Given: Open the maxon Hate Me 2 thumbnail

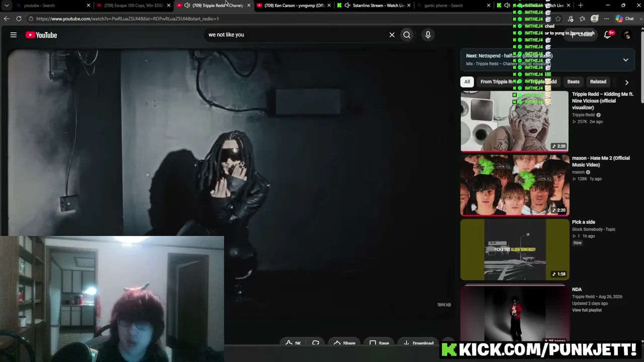Looking at the screenshot, I should (x=515, y=185).
